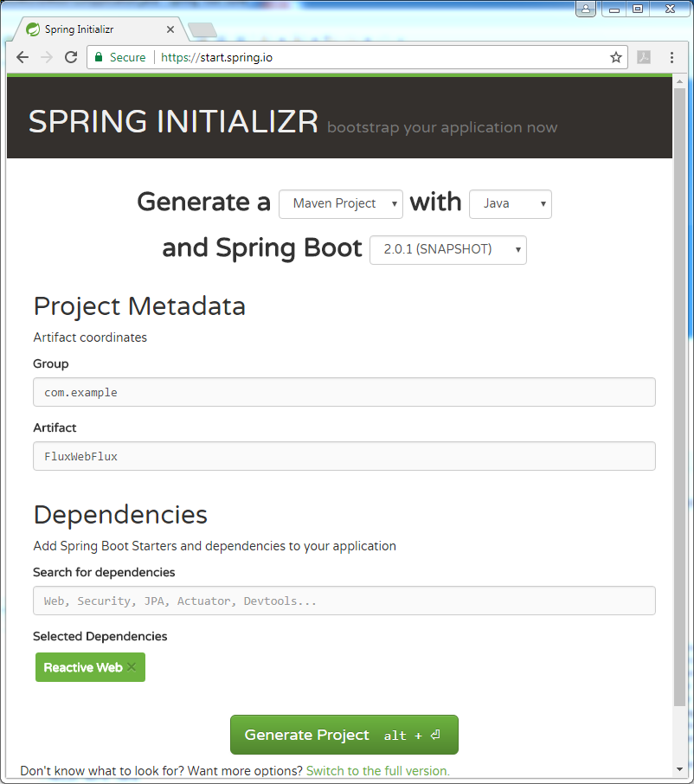This screenshot has width=694, height=784.
Task: Open the Maven Project type dropdown
Action: [340, 204]
